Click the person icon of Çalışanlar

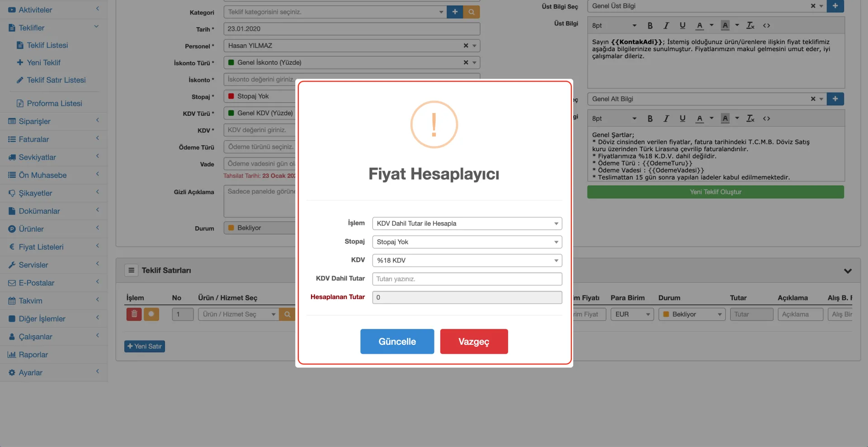click(12, 337)
